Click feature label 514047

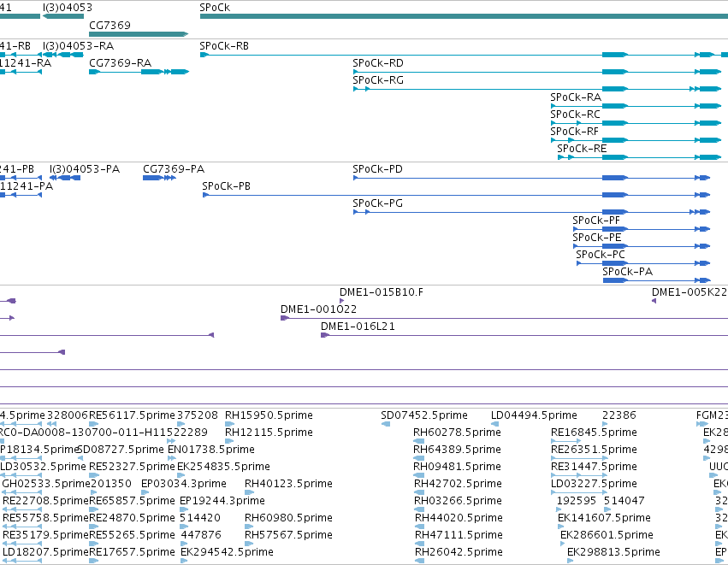(x=624, y=502)
